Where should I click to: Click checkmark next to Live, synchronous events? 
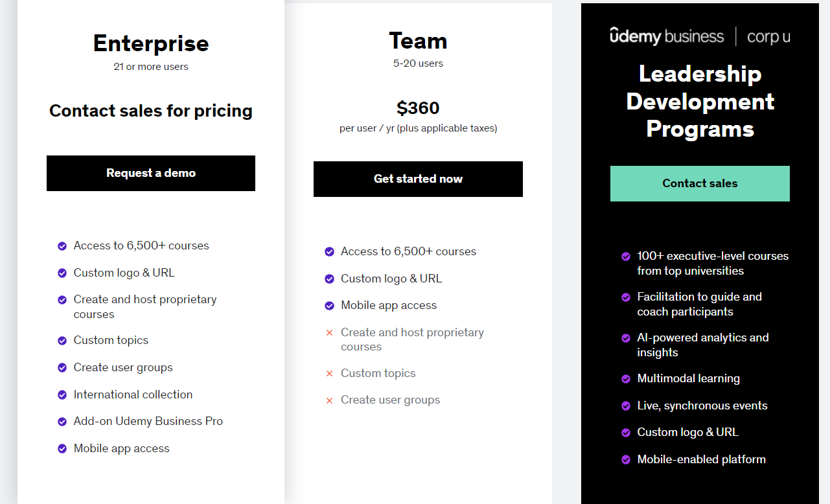pos(626,406)
